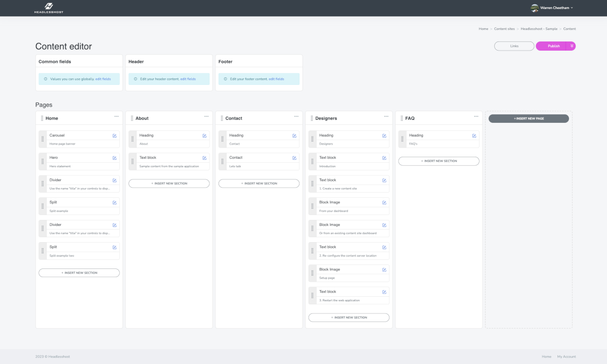Edit the Heading section of the FAQ page
Viewport: 607px width, 364px height.
point(474,135)
